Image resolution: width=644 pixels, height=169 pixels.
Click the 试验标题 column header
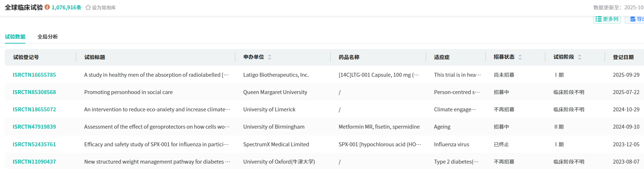[95, 57]
